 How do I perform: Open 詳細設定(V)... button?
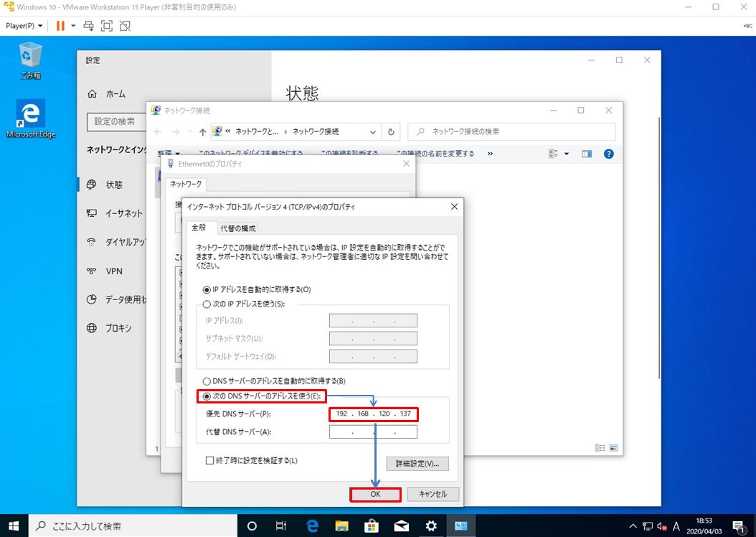coord(417,464)
